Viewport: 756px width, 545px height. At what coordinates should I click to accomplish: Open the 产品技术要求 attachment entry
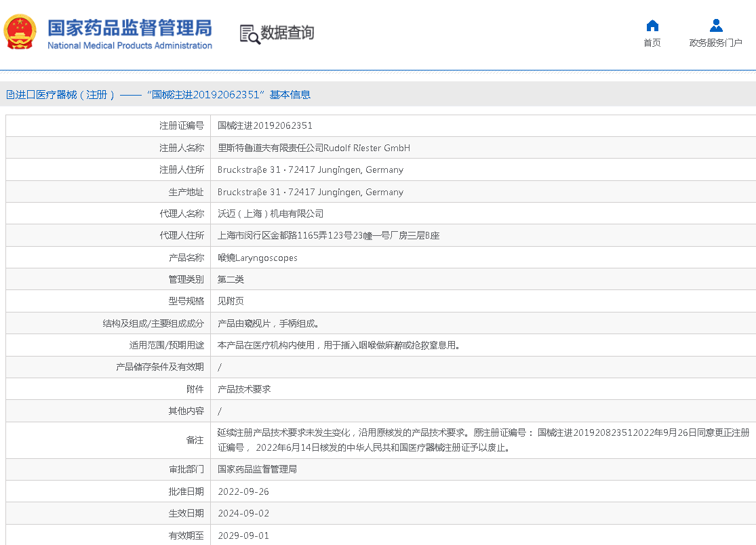(244, 389)
